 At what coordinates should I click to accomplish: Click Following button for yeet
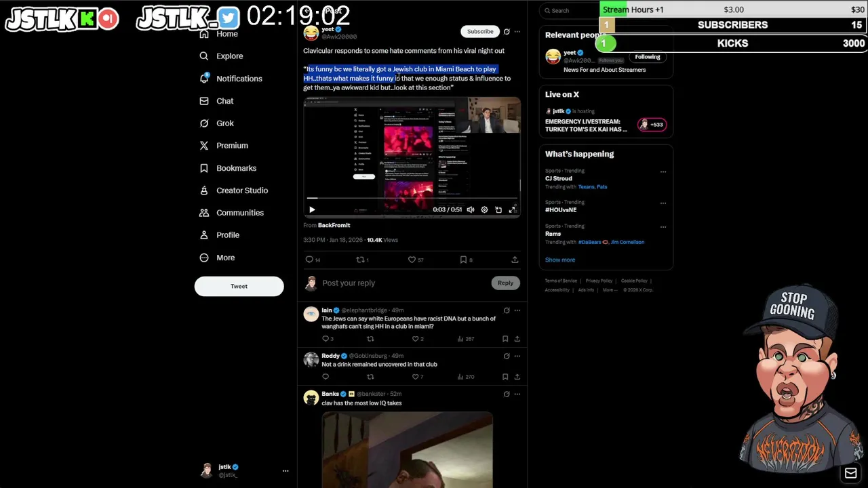pos(648,57)
